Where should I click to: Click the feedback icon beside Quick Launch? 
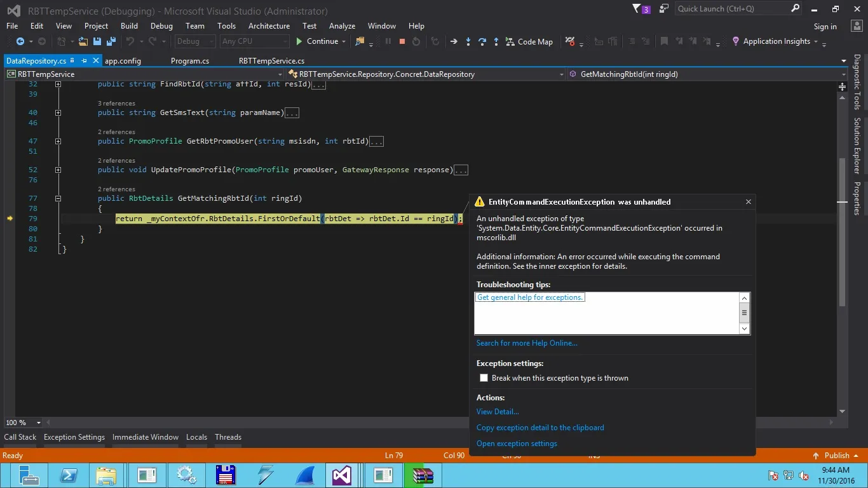[x=664, y=9]
